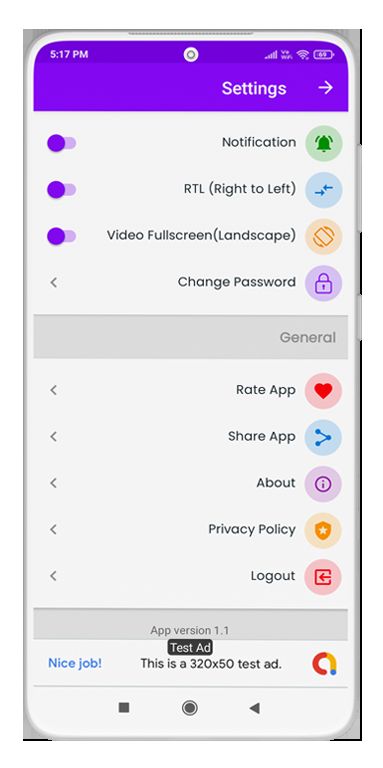Open the Privacy Policy row chevron
This screenshot has width=383, height=768.
point(53,529)
